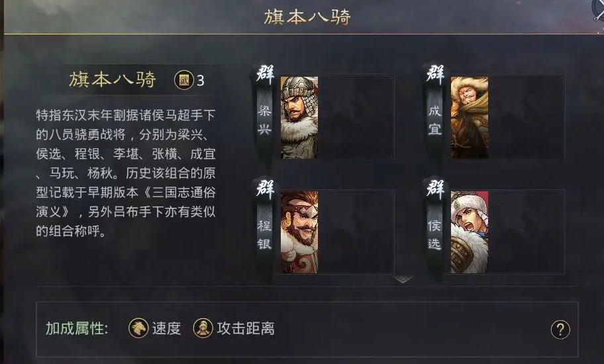Select 程银 general portrait
Image resolution: width=604 pixels, height=364 pixels.
pyautogui.click(x=299, y=232)
